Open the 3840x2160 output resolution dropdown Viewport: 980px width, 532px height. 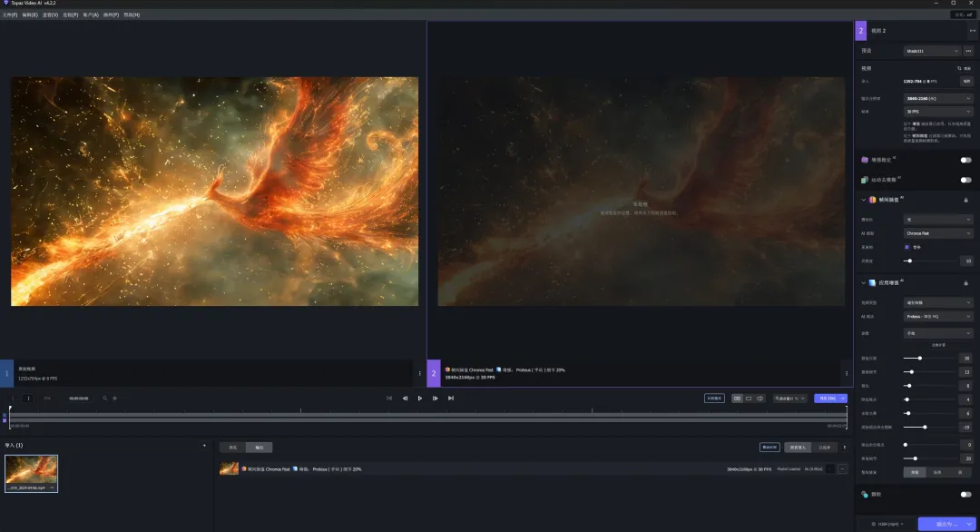click(938, 98)
